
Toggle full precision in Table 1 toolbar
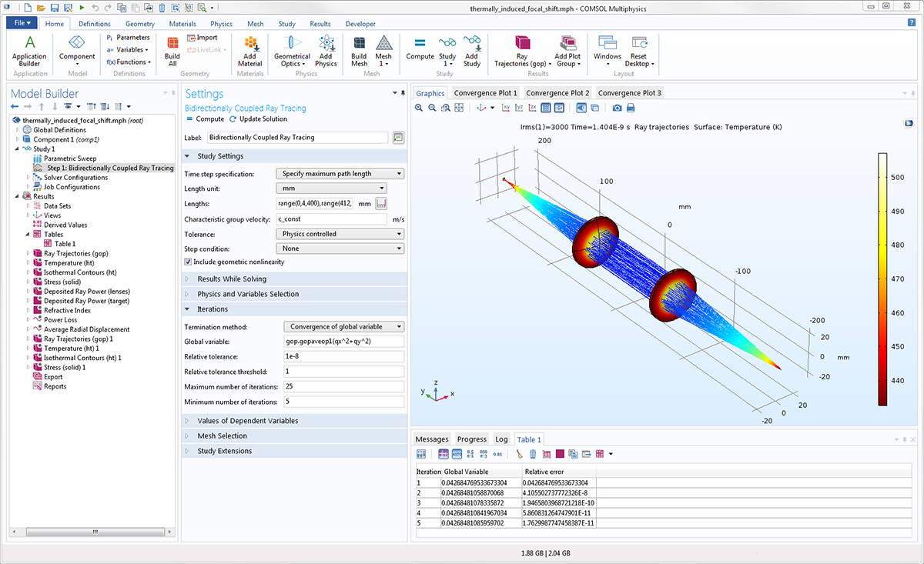point(442,454)
